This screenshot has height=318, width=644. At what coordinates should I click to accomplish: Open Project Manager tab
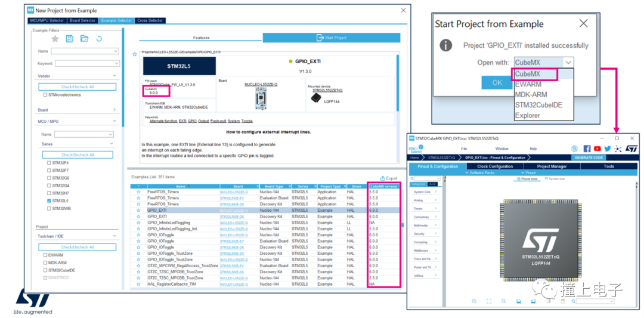(x=552, y=166)
